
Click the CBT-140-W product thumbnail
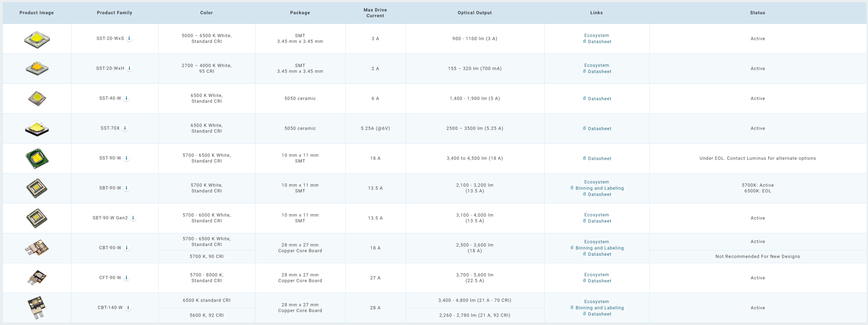tap(36, 307)
